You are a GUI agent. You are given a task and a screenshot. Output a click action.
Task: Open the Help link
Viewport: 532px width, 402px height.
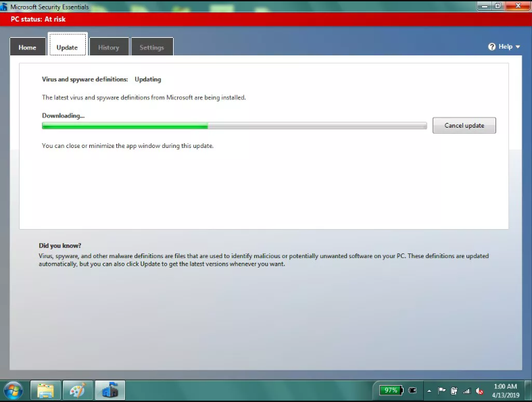click(505, 47)
